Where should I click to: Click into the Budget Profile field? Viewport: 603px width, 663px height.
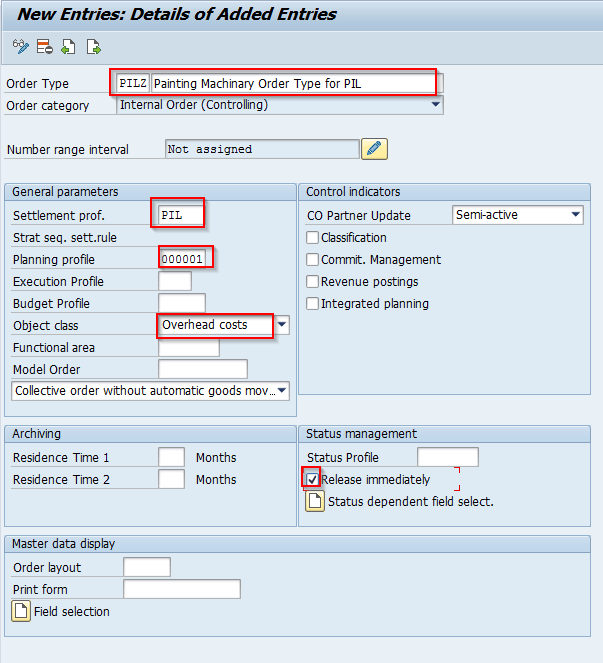point(182,303)
